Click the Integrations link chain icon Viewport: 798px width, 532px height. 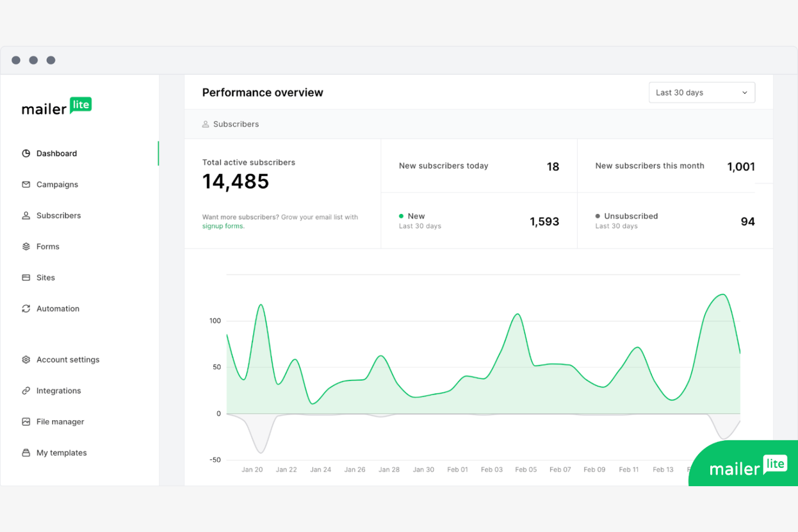point(26,391)
